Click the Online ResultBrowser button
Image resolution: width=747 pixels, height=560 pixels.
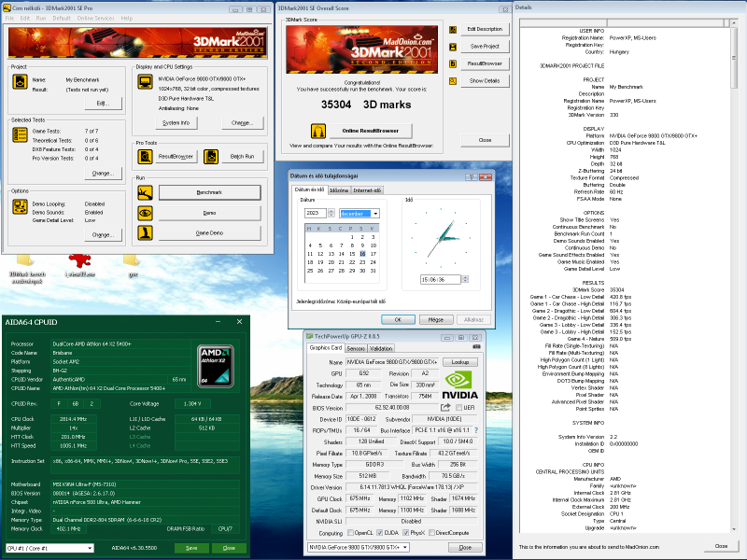click(x=370, y=131)
